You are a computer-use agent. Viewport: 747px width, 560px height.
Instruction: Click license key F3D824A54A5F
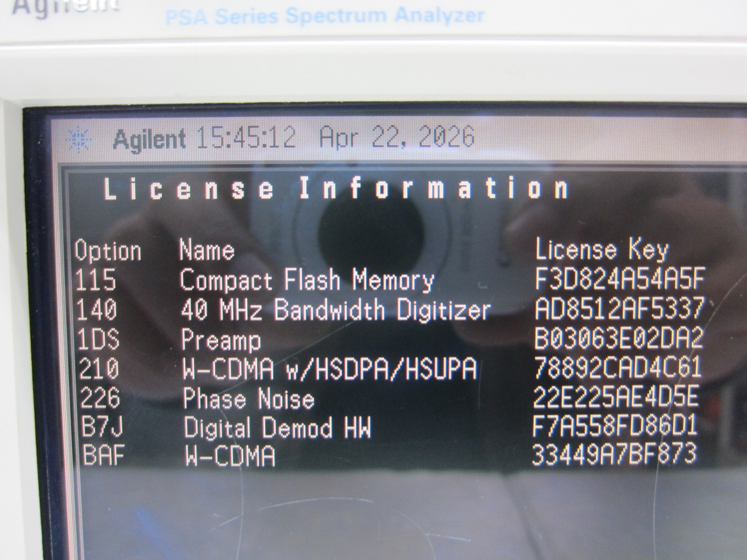coord(620,278)
